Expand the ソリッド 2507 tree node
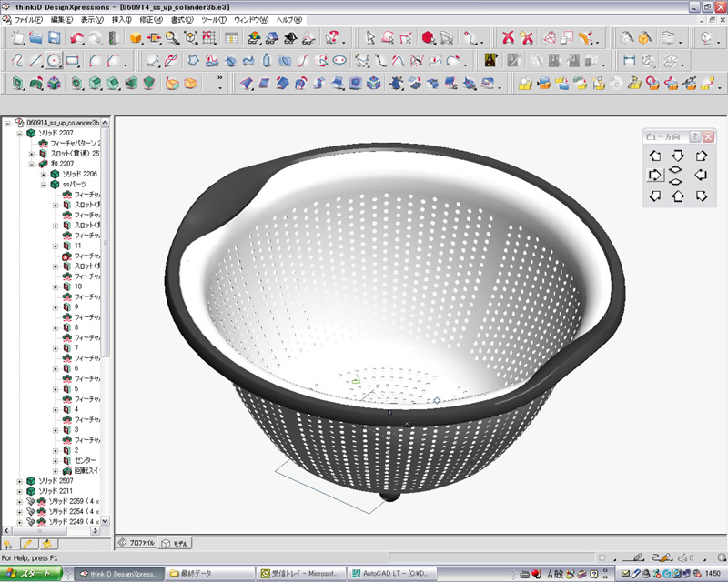Image resolution: width=728 pixels, height=582 pixels. tap(20, 480)
